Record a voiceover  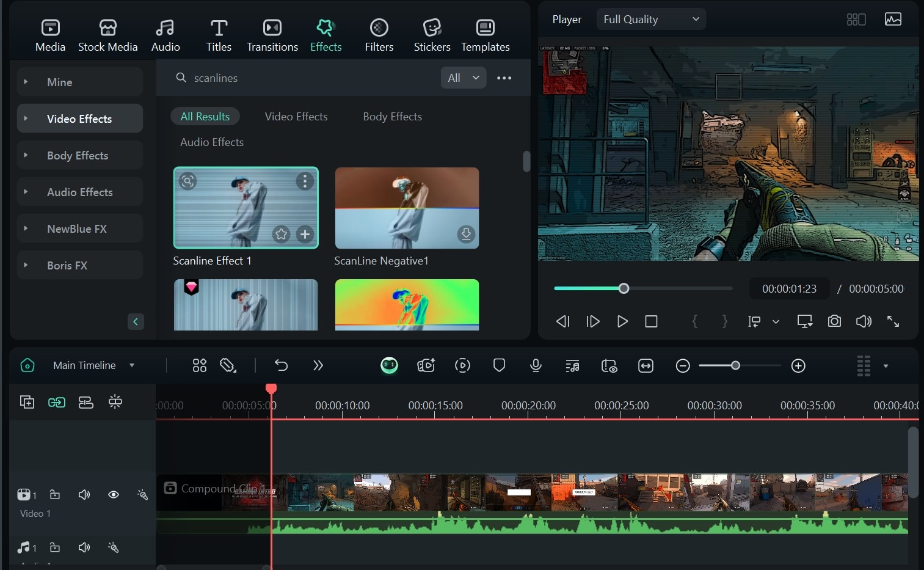pyautogui.click(x=536, y=365)
